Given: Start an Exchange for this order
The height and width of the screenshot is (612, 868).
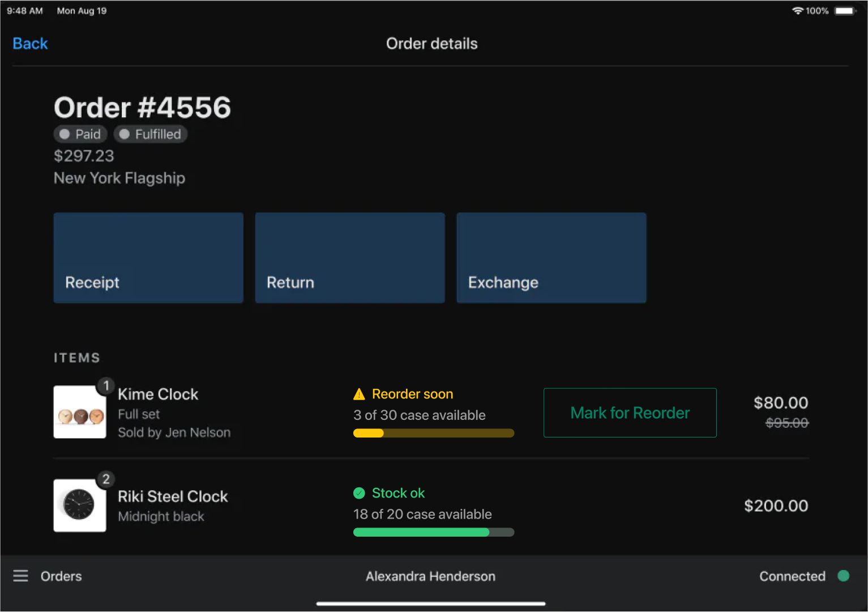Looking at the screenshot, I should click(x=551, y=258).
